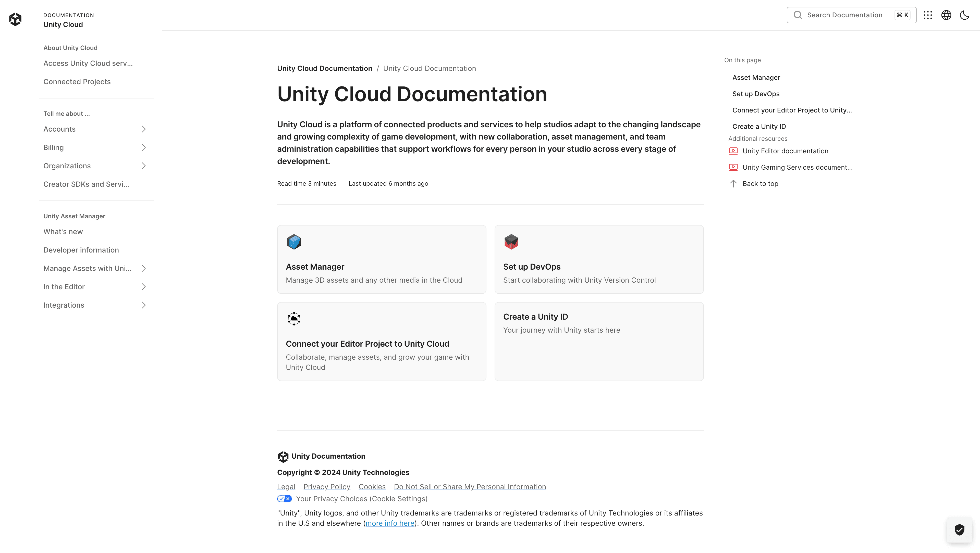Viewport: 980px width, 553px height.
Task: Click the cloud connect icon on card
Action: coord(294,319)
